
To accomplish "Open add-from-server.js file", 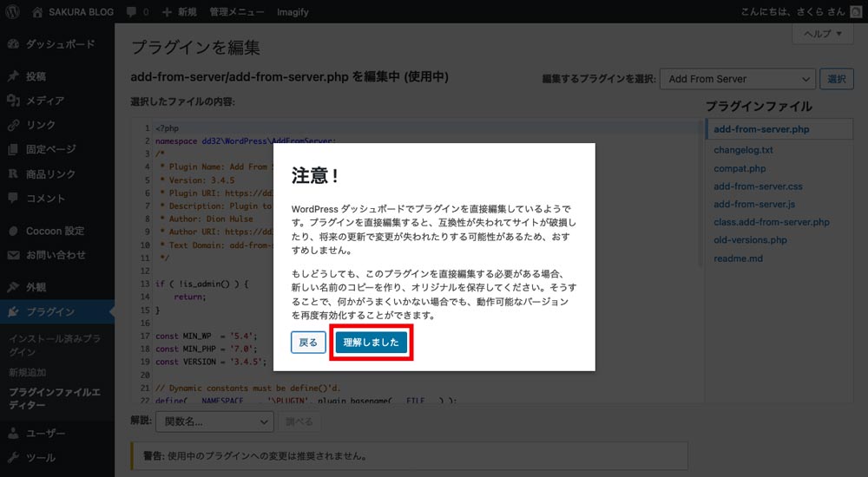I will (x=754, y=204).
